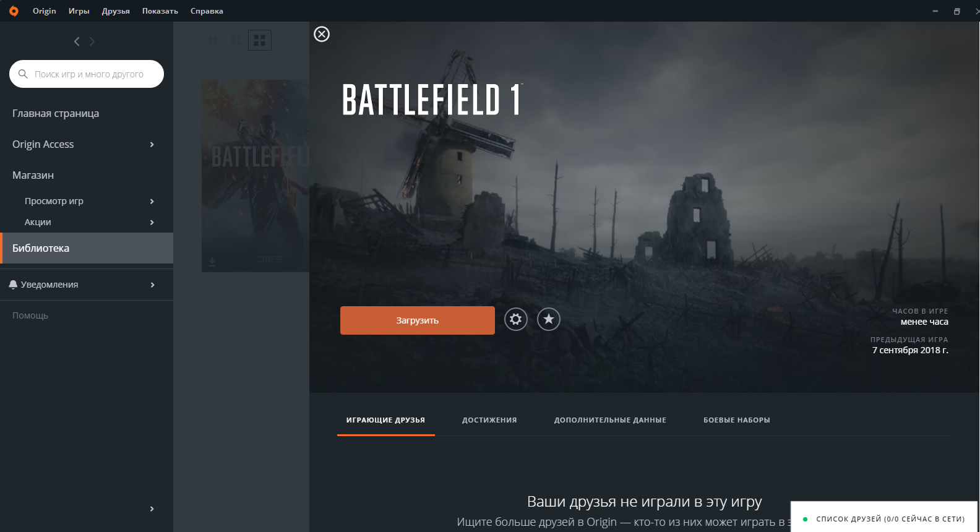
Task: Open game settings gear icon
Action: pyautogui.click(x=516, y=319)
